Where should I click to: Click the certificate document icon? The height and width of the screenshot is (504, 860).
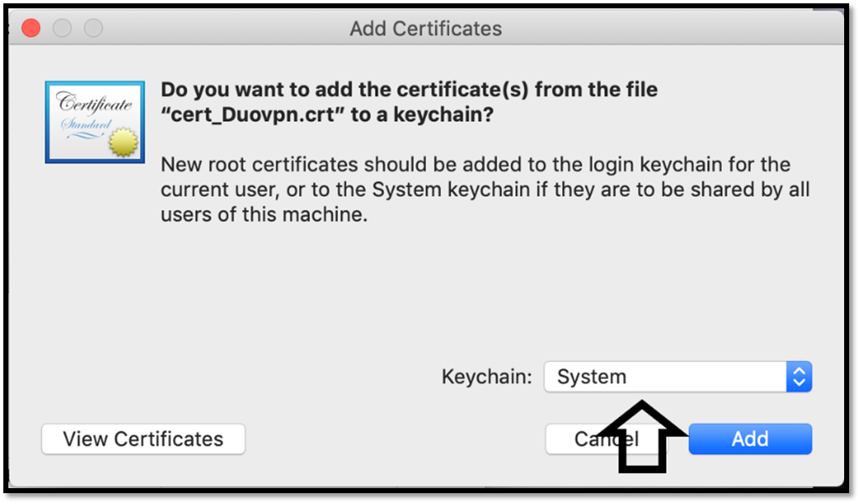(95, 122)
